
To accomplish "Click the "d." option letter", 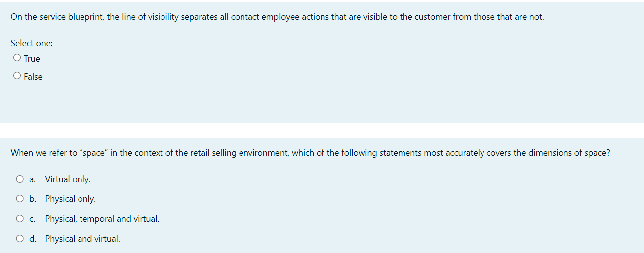I will point(32,239).
